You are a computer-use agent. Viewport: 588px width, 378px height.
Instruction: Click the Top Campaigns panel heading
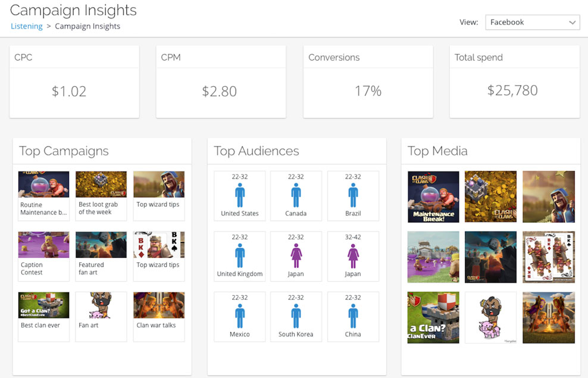[x=64, y=151]
